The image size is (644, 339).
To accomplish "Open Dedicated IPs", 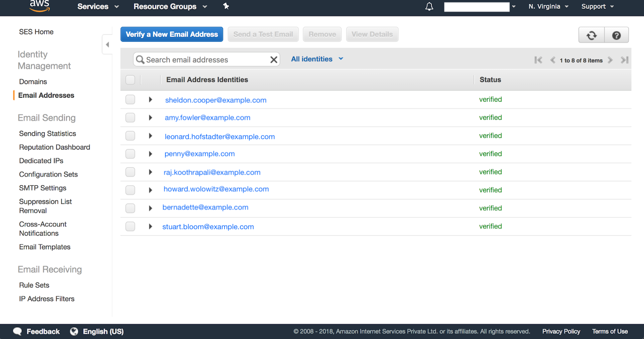I will pyautogui.click(x=41, y=161).
